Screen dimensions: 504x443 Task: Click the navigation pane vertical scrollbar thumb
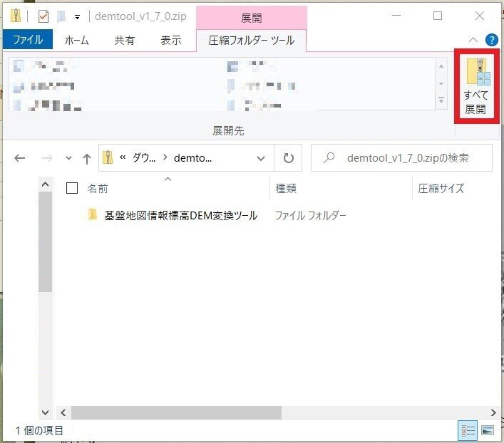click(x=46, y=241)
